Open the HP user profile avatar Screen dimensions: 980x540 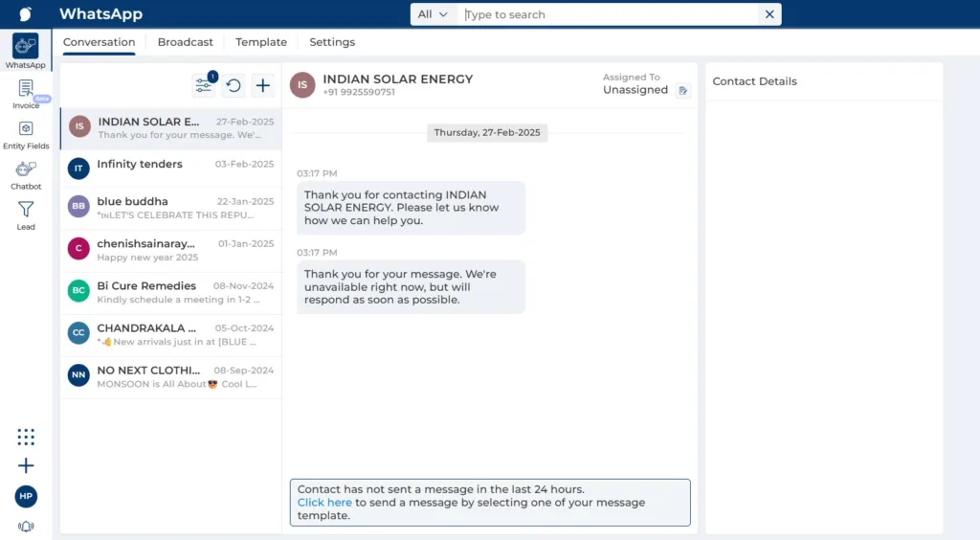[26, 496]
